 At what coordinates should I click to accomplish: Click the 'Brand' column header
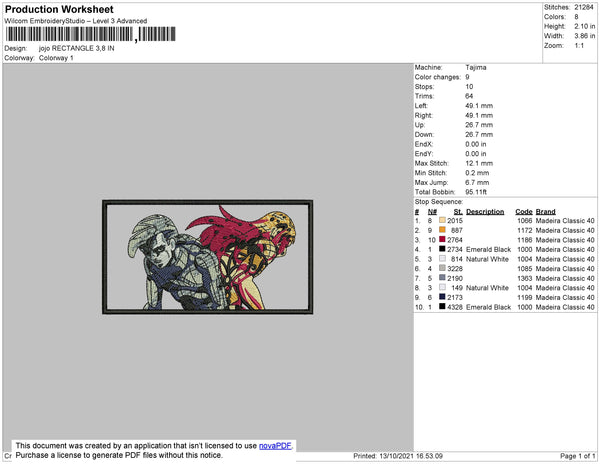(x=545, y=212)
